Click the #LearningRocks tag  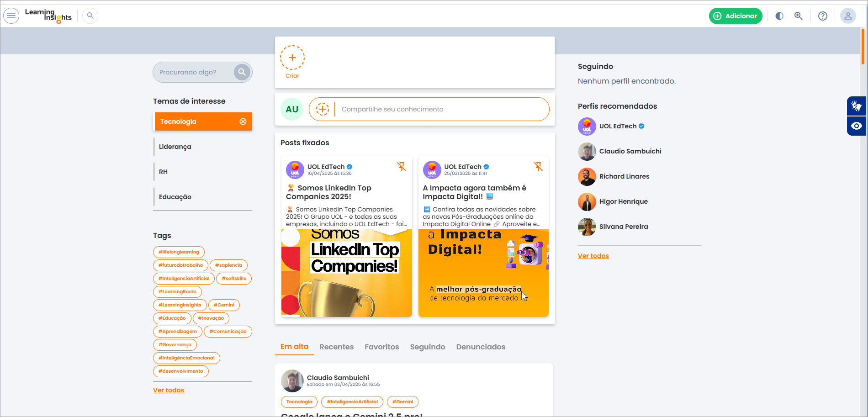[x=177, y=292]
